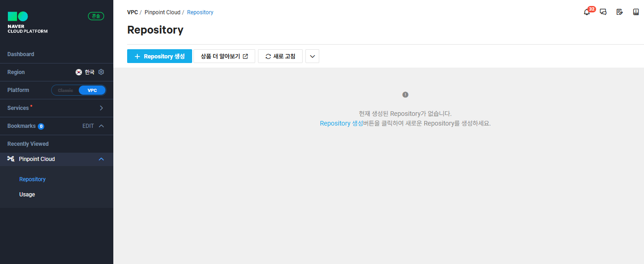Click Repository in the breadcrumb

(x=200, y=12)
